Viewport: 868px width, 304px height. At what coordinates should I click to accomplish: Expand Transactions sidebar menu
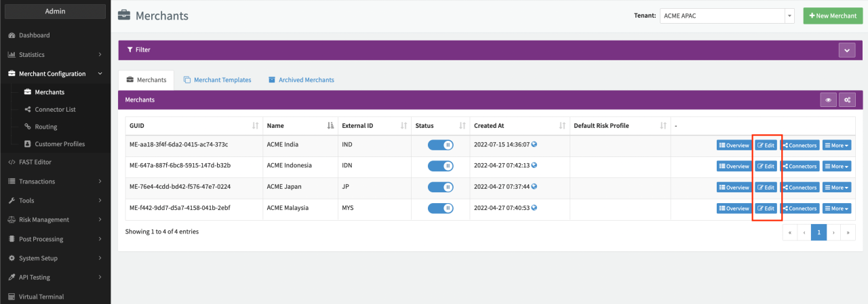click(55, 181)
